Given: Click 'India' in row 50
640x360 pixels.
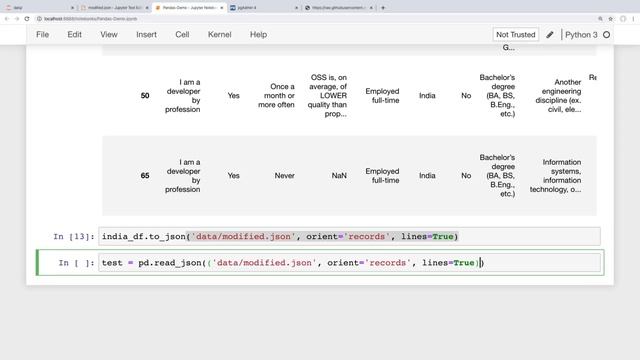Looking at the screenshot, I should pos(427,96).
